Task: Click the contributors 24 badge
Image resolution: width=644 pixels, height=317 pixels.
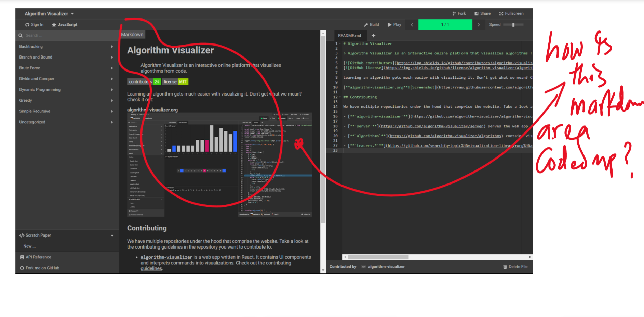Action: tap(144, 82)
